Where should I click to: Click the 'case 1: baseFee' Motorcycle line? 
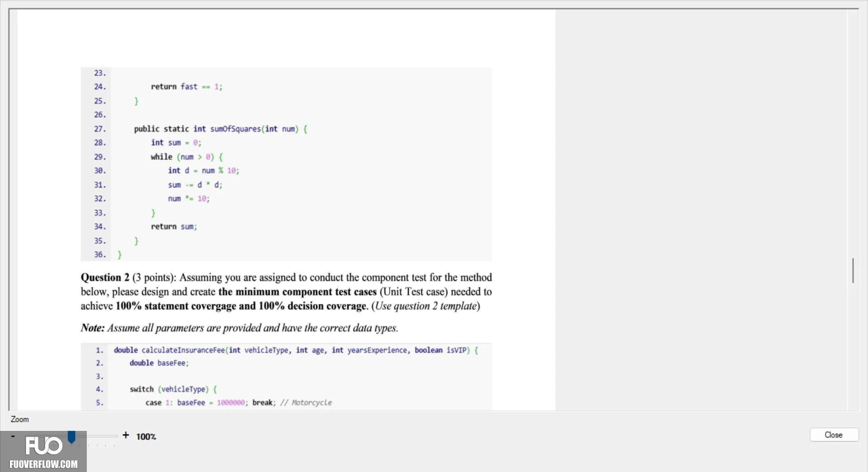coord(239,402)
